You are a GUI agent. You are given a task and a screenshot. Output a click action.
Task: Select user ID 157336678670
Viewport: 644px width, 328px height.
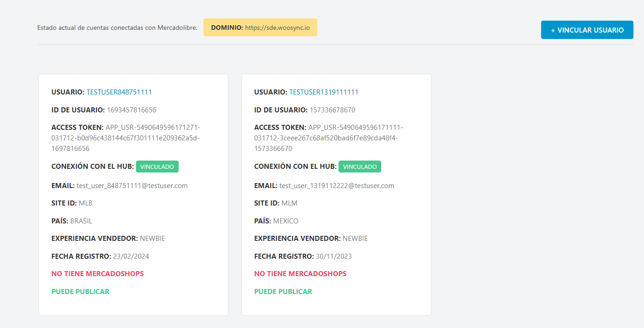333,110
